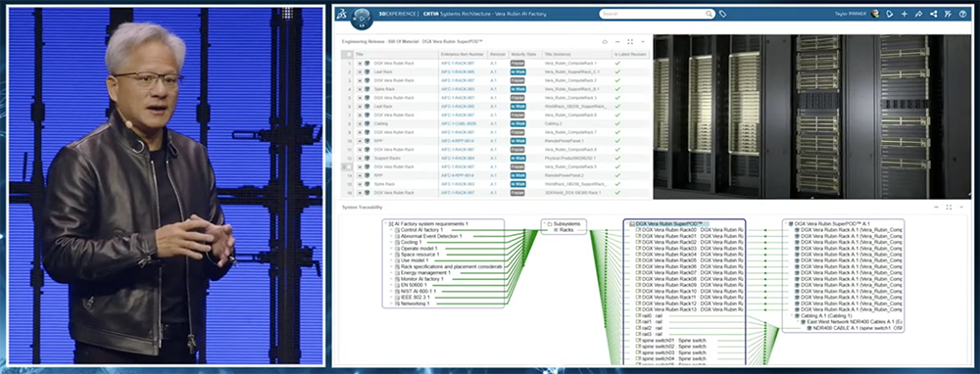Open the help question mark icon

pos(962,14)
